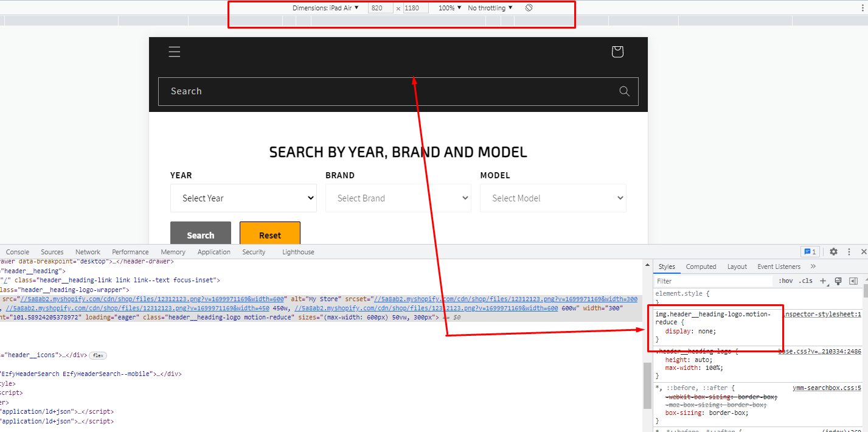This screenshot has height=432, width=868.
Task: Switch to the Console tab
Action: (x=18, y=252)
